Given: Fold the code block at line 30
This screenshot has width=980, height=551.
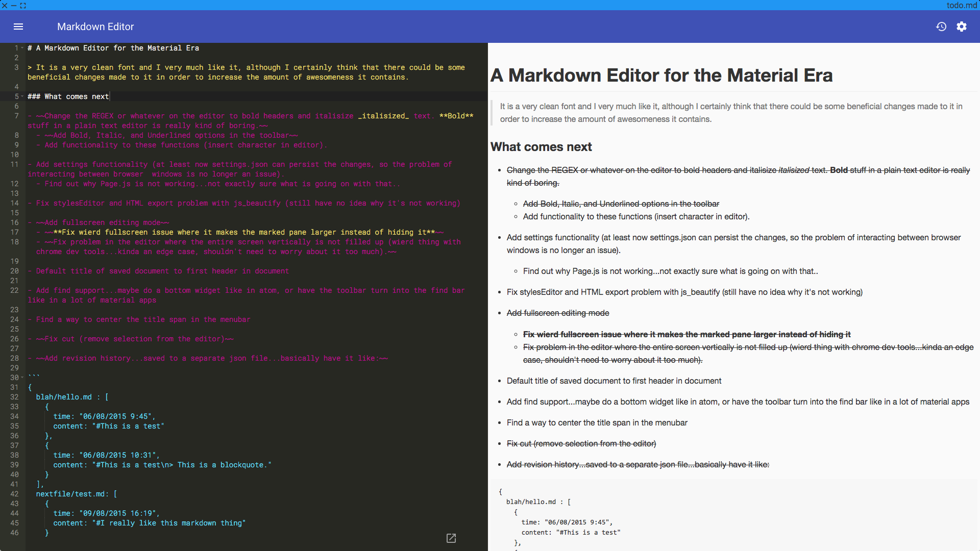Looking at the screenshot, I should pos(22,378).
